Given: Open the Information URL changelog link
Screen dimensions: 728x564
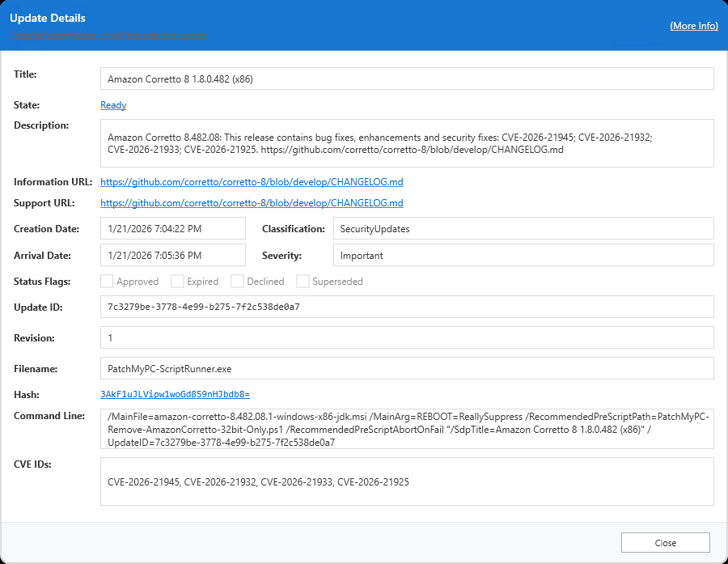Looking at the screenshot, I should (x=252, y=182).
